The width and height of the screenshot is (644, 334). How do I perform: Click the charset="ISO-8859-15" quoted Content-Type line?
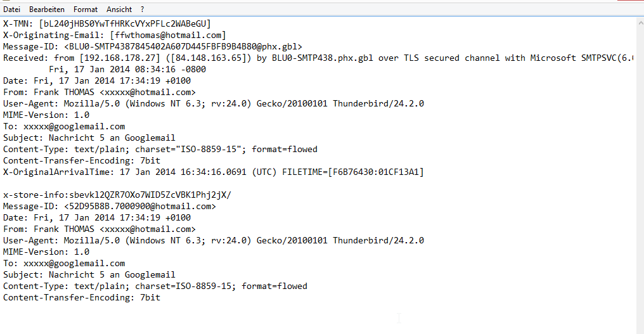tap(160, 150)
